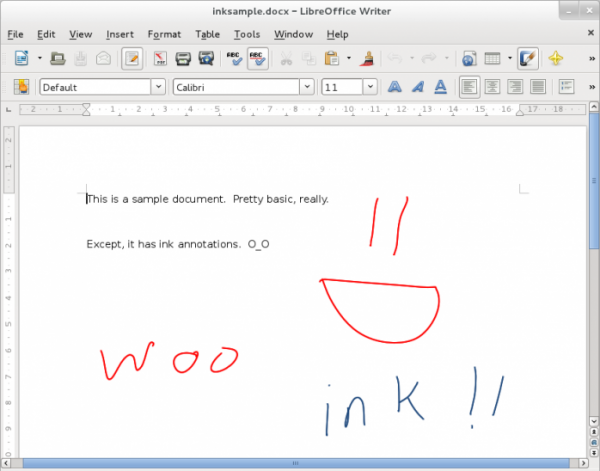The width and height of the screenshot is (600, 471).
Task: Expand hidden formatting toolbar buttons chevron
Action: pyautogui.click(x=592, y=87)
